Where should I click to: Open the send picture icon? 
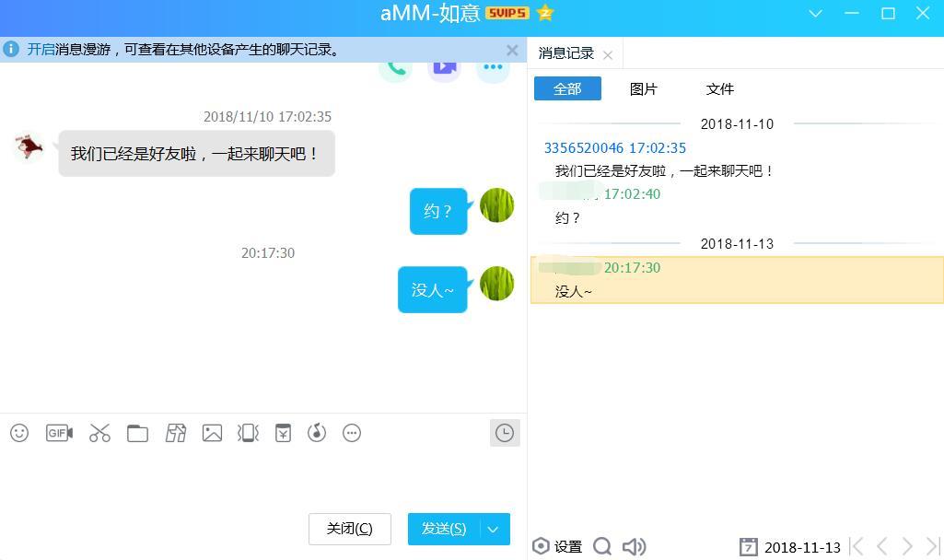[x=212, y=433]
